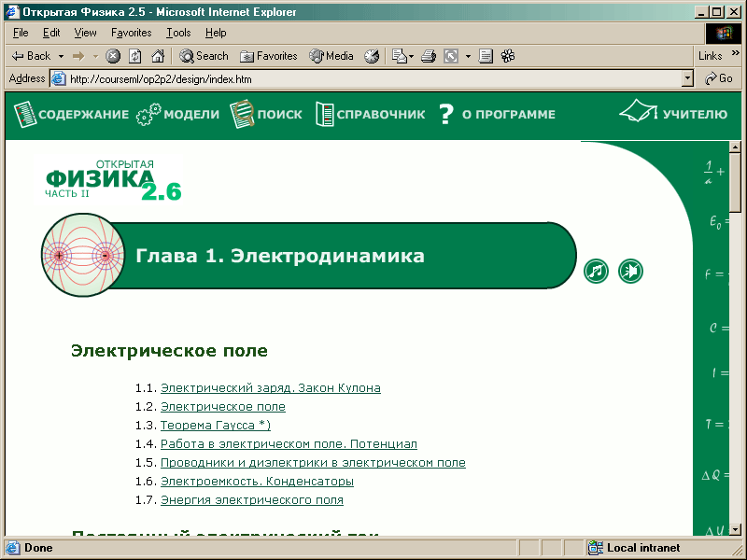Open the File menu
Image resolution: width=747 pixels, height=560 pixels.
pos(21,33)
